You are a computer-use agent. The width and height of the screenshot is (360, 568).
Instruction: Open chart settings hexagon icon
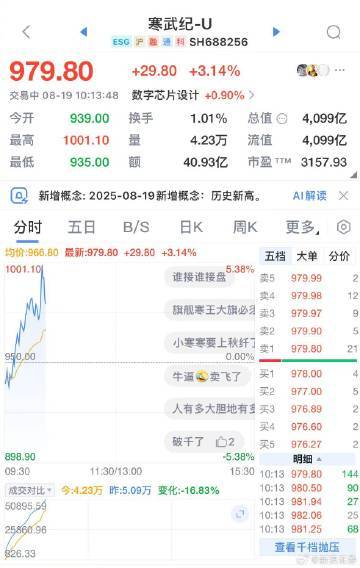pos(343,227)
